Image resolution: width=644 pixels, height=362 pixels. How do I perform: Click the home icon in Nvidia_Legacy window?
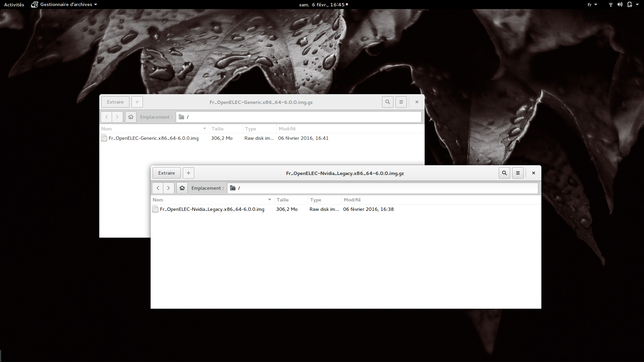pyautogui.click(x=182, y=188)
